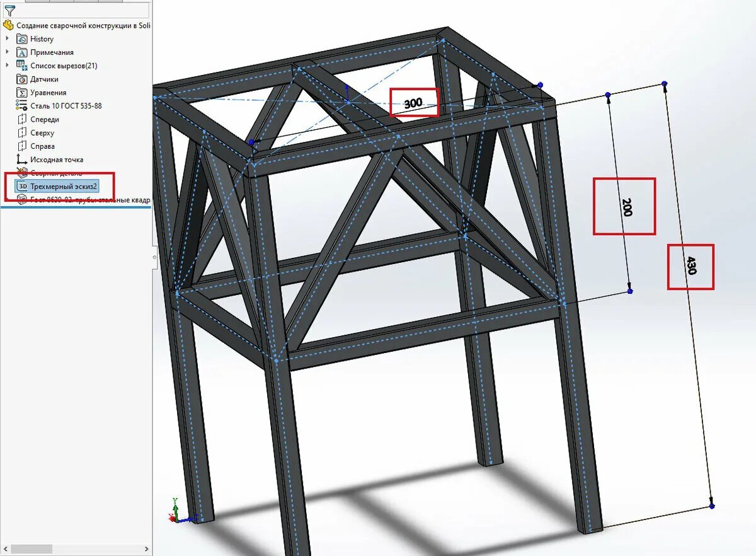Viewport: 756px width, 556px height.
Task: Click the Сверху plane icon
Action: point(22,133)
